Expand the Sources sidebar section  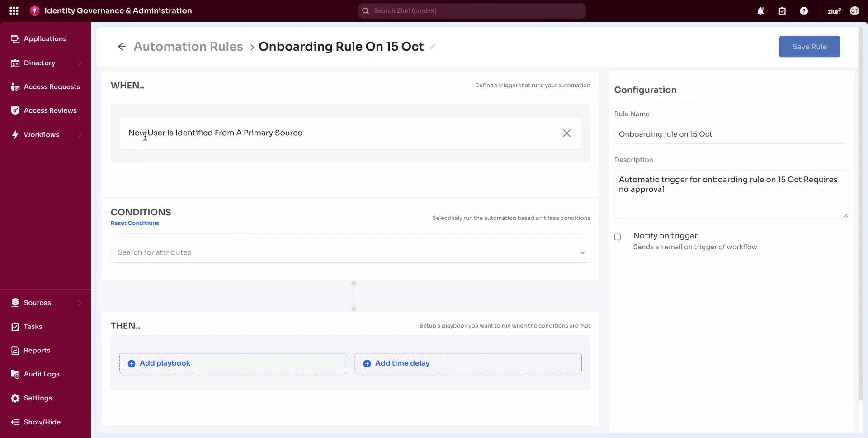tap(37, 302)
